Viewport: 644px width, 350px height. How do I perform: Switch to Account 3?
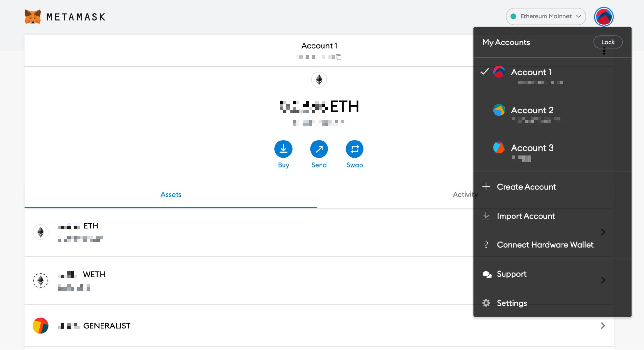click(x=532, y=148)
